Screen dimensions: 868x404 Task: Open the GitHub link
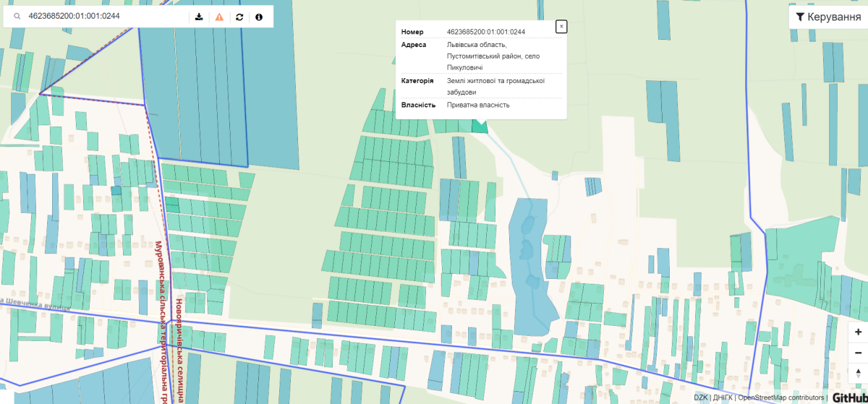pyautogui.click(x=849, y=397)
